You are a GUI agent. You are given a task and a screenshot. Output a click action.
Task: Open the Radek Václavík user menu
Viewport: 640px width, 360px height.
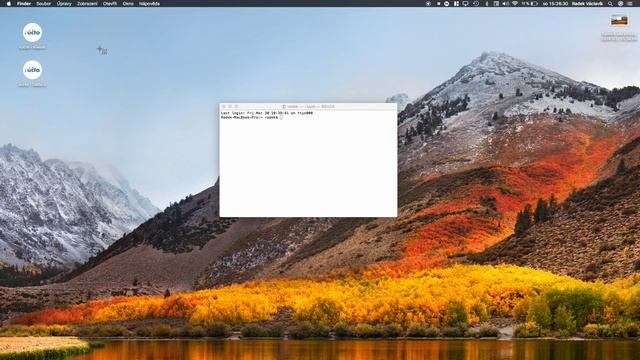pos(587,4)
